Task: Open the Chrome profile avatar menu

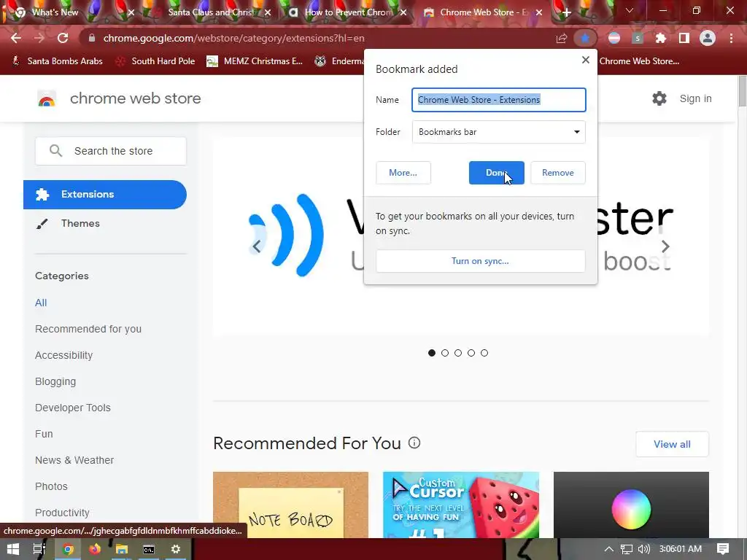Action: [708, 38]
